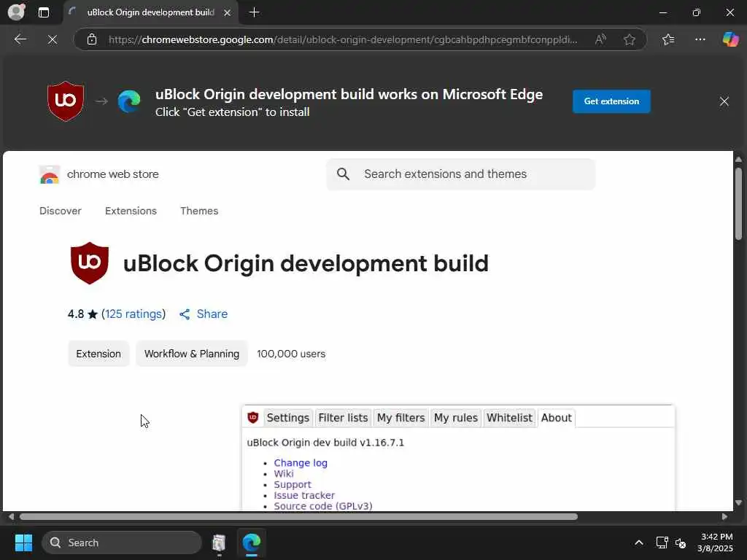747x560 pixels.
Task: Select the Extension chip
Action: (x=98, y=354)
